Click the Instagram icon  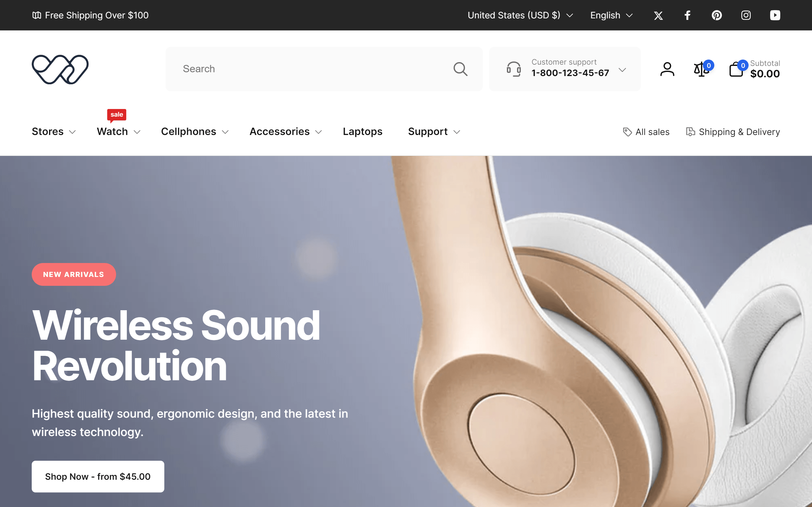746,16
